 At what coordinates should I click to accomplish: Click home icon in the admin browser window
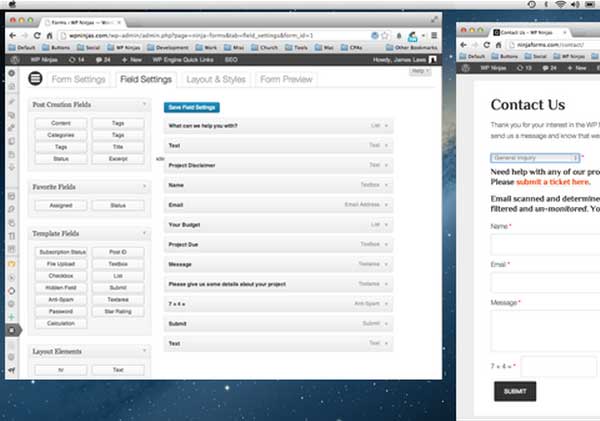pos(49,36)
